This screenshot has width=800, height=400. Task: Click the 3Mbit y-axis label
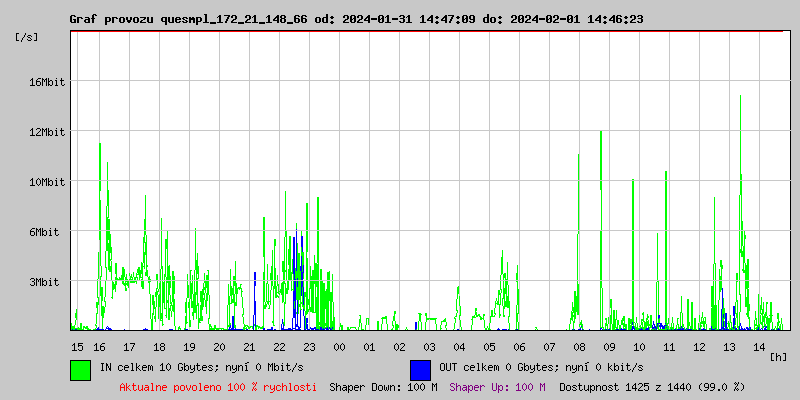[x=44, y=282]
